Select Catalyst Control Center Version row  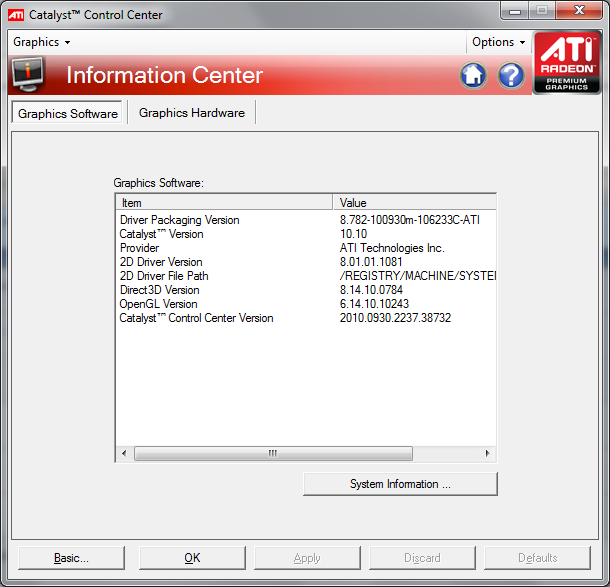(306, 318)
